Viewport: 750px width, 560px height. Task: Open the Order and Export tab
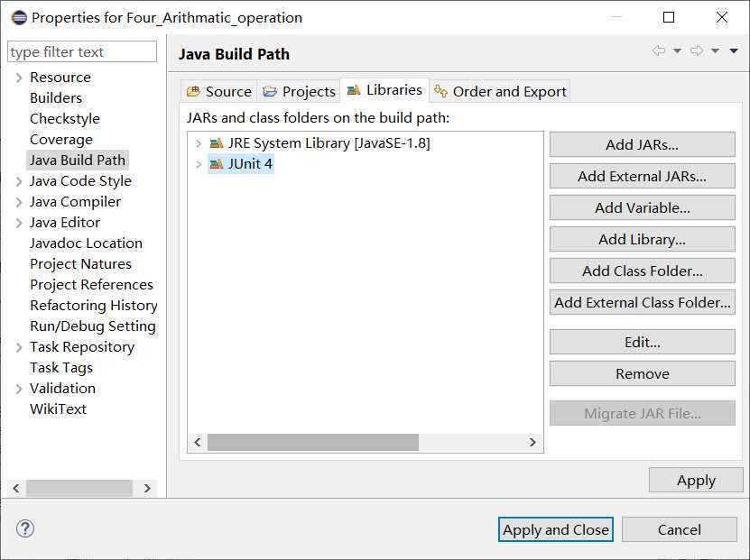click(501, 91)
